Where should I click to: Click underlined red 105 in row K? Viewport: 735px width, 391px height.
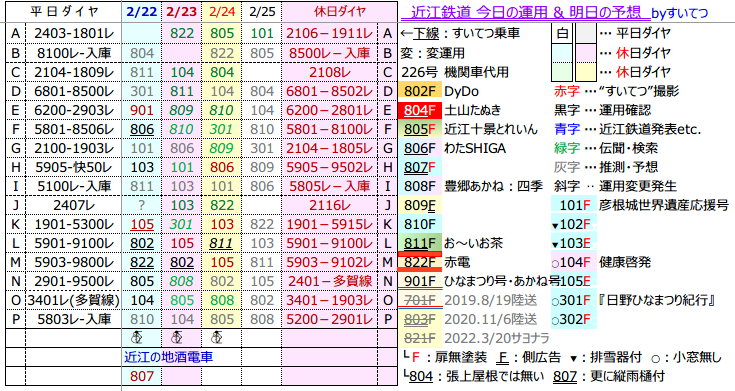coord(142,224)
